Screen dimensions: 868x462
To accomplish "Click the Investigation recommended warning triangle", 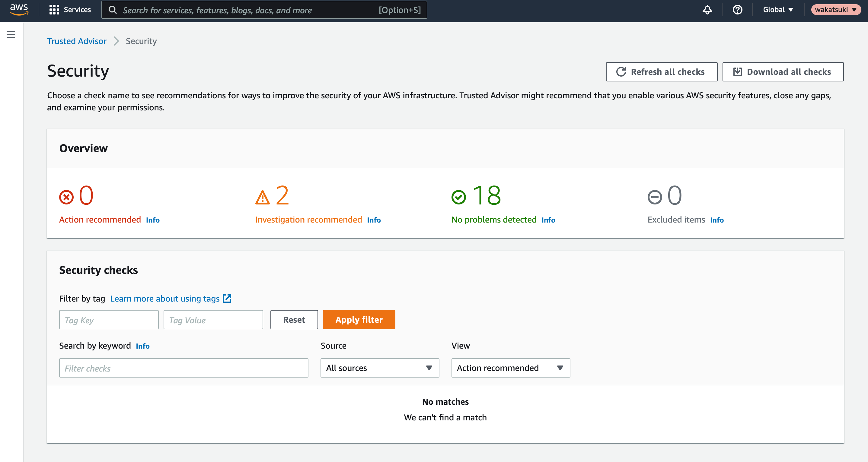I will click(x=263, y=197).
